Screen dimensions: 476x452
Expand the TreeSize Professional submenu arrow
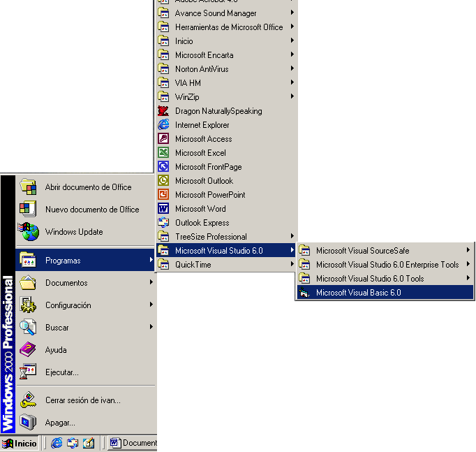point(292,236)
